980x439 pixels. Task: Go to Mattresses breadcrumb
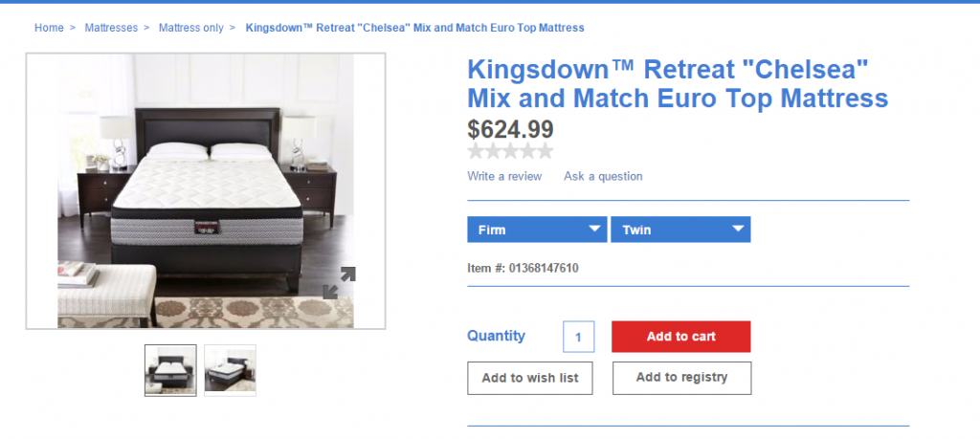111,28
